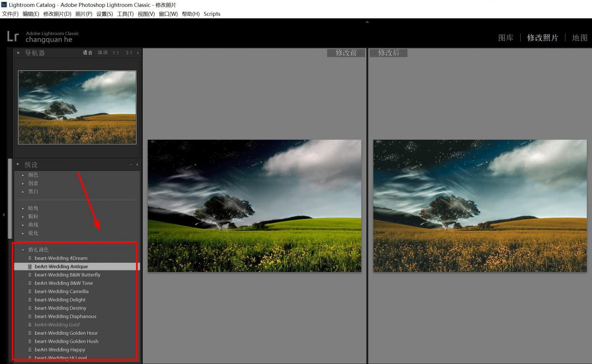Image resolution: width=592 pixels, height=364 pixels.
Task: Click preset icon beside beart-Wedding Camellia
Action: point(30,292)
